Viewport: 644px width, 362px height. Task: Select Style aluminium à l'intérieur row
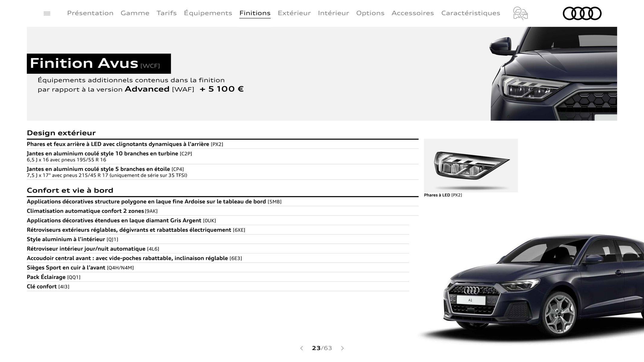click(218, 239)
